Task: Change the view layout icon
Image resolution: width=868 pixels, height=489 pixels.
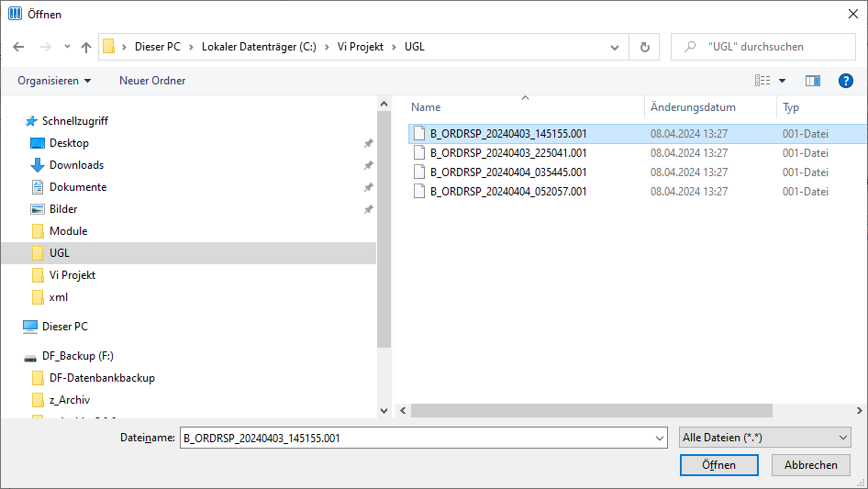Action: 762,81
